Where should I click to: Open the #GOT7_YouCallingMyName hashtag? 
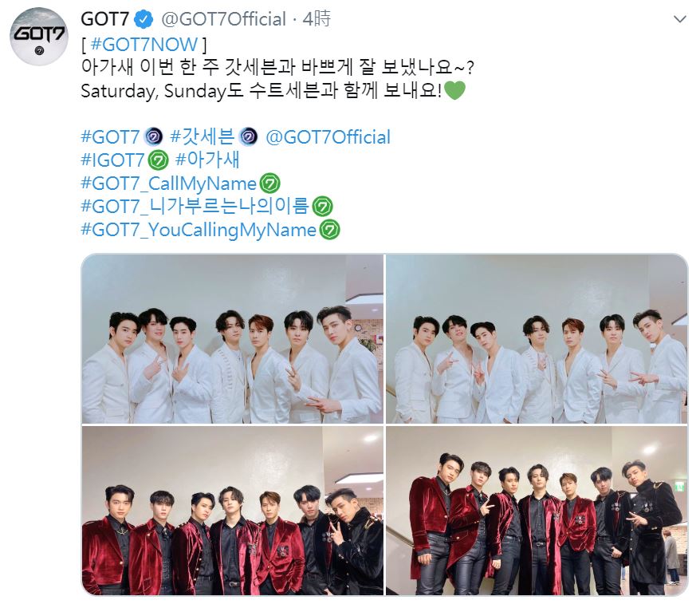click(x=199, y=230)
